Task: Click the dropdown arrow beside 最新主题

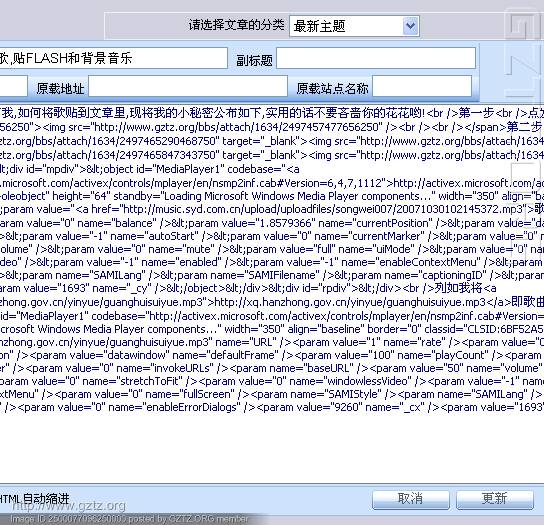Action: tap(410, 26)
